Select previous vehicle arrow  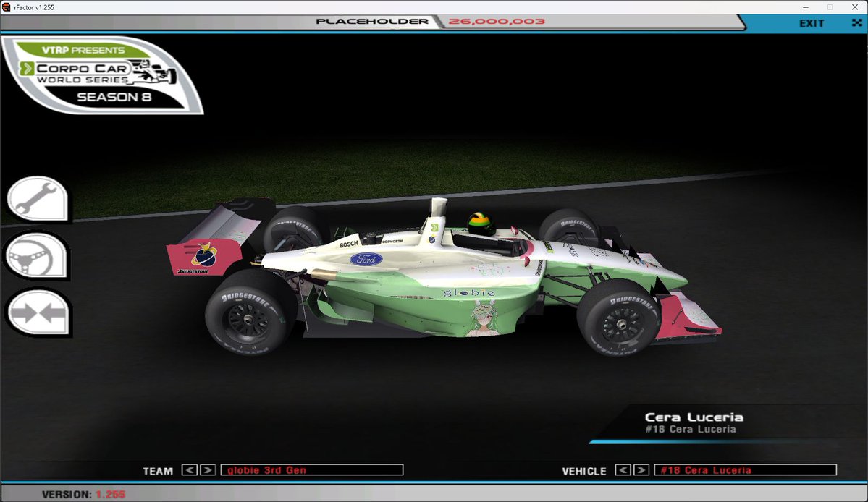click(623, 470)
